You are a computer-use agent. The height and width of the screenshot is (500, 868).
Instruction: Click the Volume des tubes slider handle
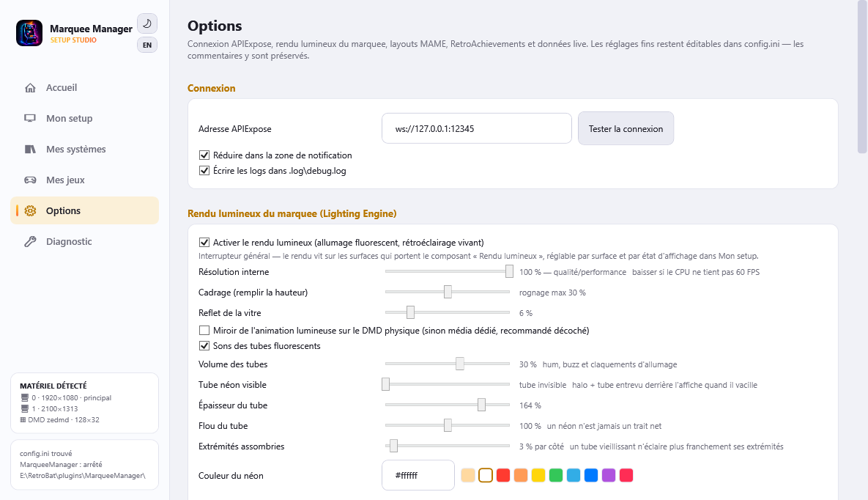[460, 364]
